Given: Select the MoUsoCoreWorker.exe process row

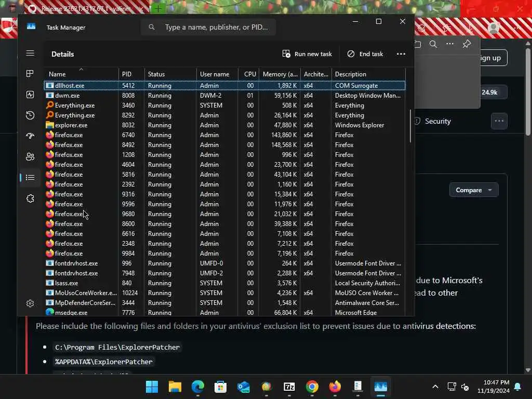Looking at the screenshot, I should pyautogui.click(x=224, y=292).
